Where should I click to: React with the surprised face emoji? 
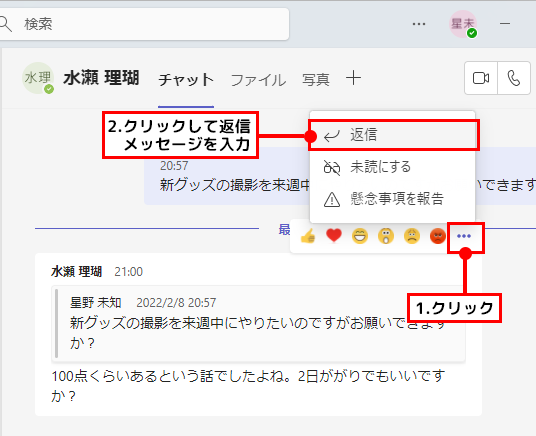[x=386, y=236]
